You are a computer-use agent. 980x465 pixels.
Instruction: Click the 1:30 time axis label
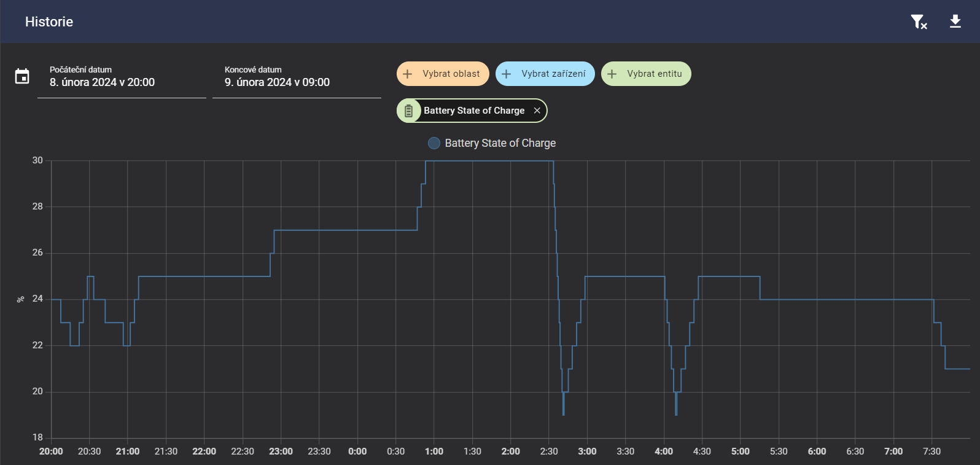click(472, 451)
